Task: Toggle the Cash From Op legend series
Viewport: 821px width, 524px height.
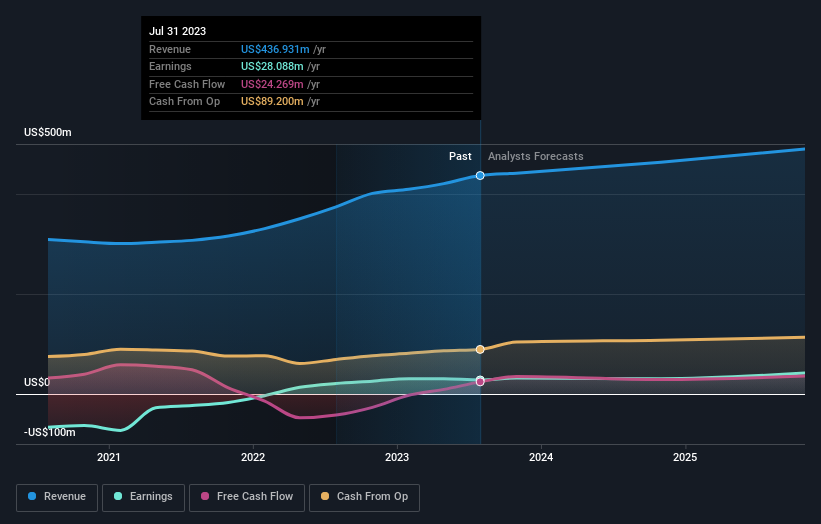Action: (x=364, y=497)
